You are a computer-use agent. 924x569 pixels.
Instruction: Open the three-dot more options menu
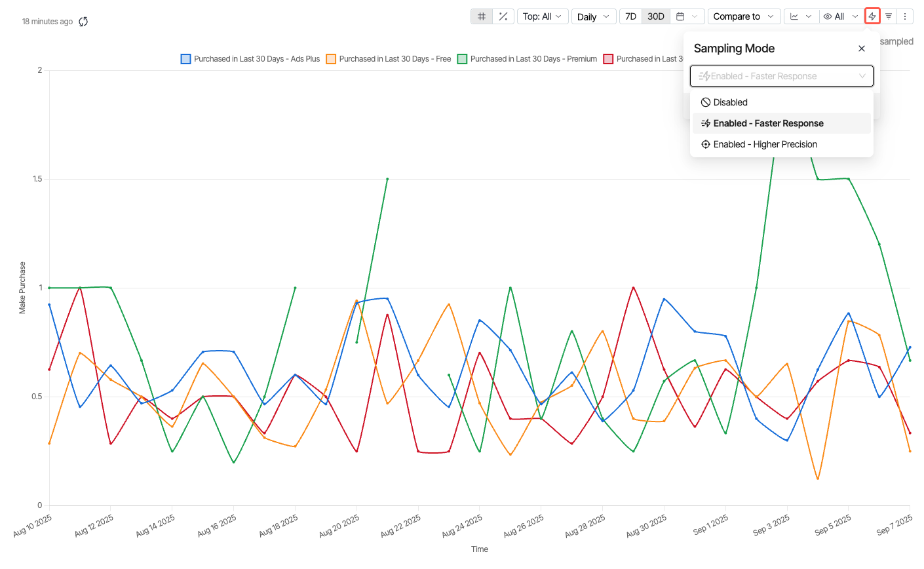905,16
